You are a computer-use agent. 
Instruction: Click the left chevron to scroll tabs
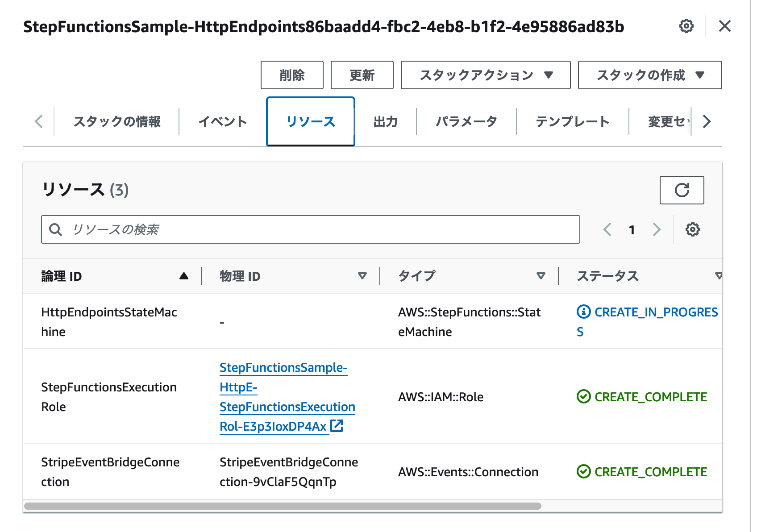(39, 121)
